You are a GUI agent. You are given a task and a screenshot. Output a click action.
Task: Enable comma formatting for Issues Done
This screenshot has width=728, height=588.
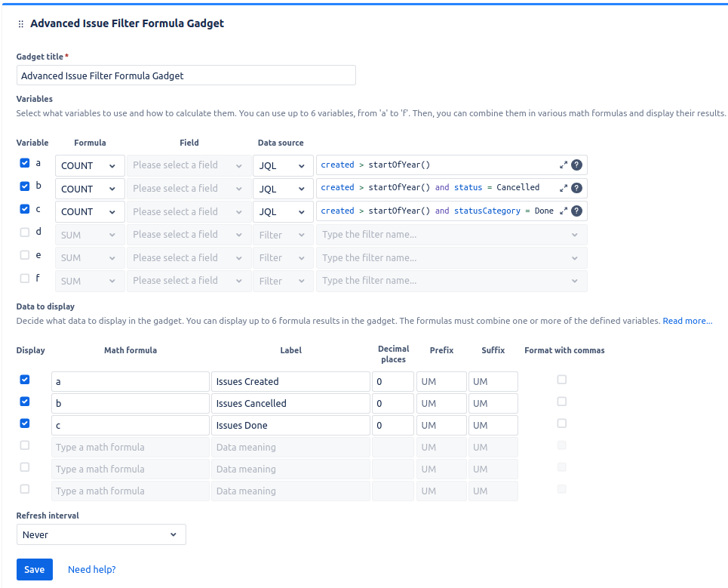coord(562,423)
